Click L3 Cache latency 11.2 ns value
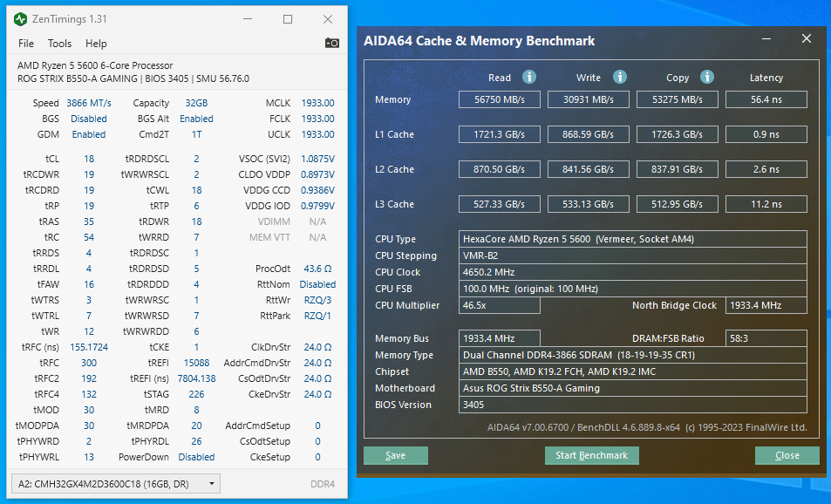 coord(766,204)
